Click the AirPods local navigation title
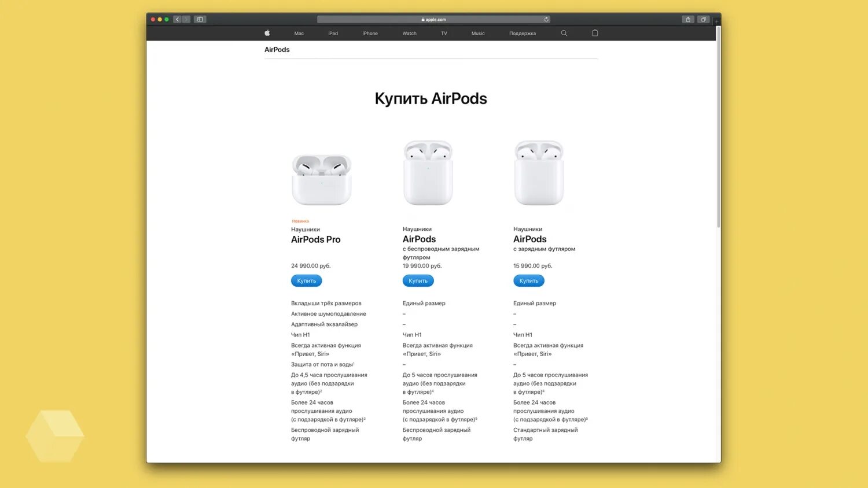The image size is (868, 488). (277, 50)
